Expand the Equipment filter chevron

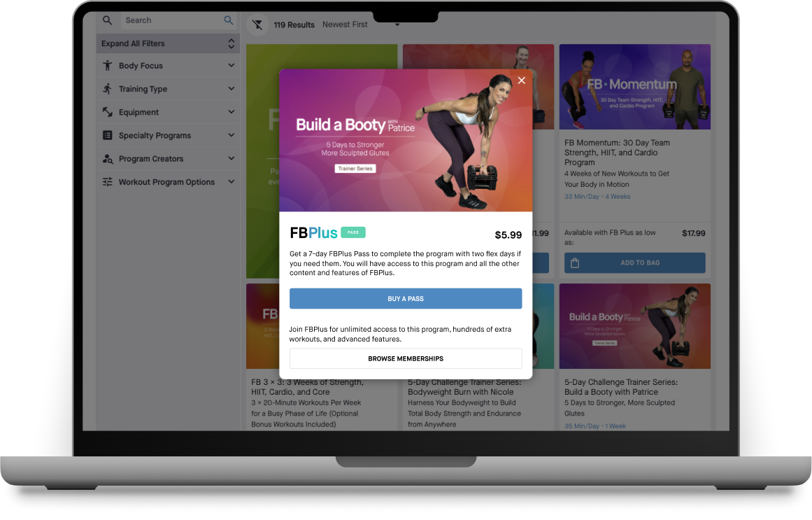(x=231, y=112)
